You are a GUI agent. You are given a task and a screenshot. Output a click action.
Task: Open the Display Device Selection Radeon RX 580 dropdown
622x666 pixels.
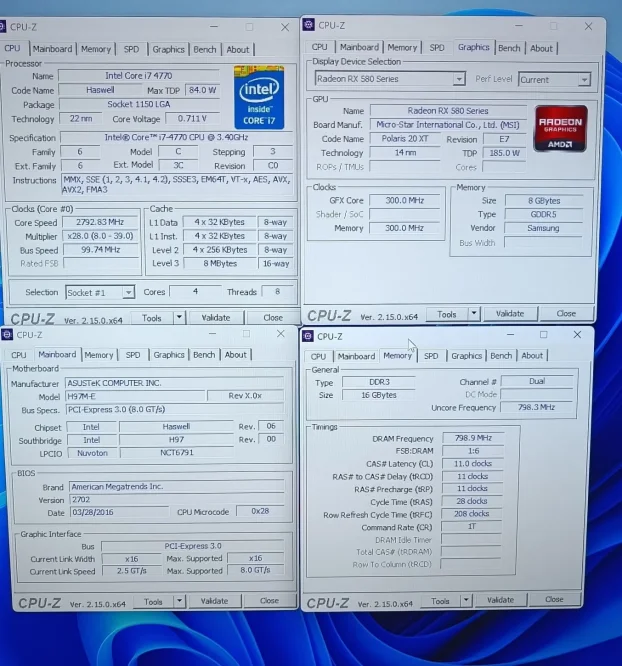point(458,79)
